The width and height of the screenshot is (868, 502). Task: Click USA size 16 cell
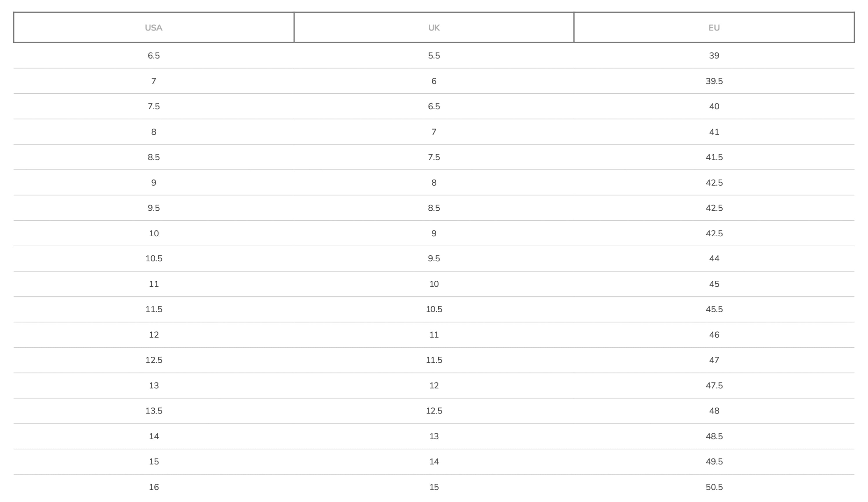[154, 487]
